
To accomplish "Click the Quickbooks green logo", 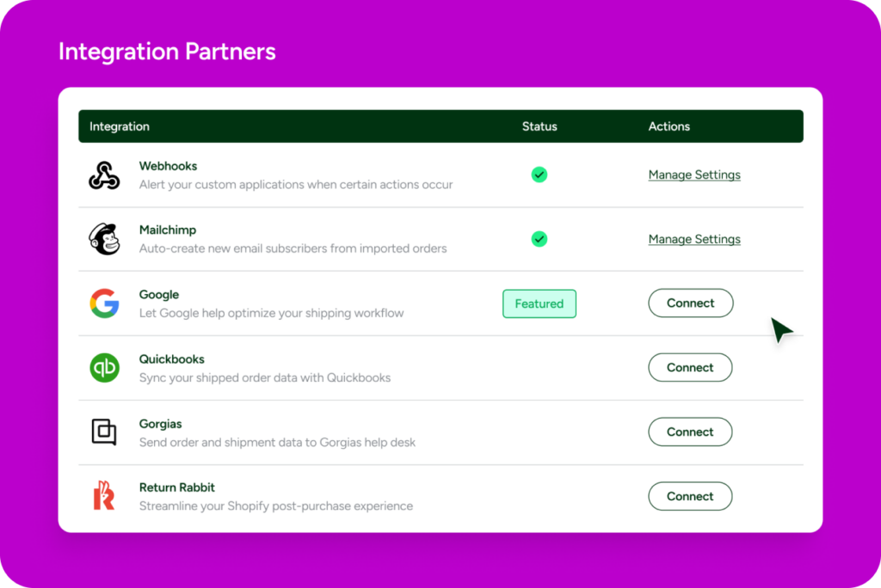I will point(104,368).
